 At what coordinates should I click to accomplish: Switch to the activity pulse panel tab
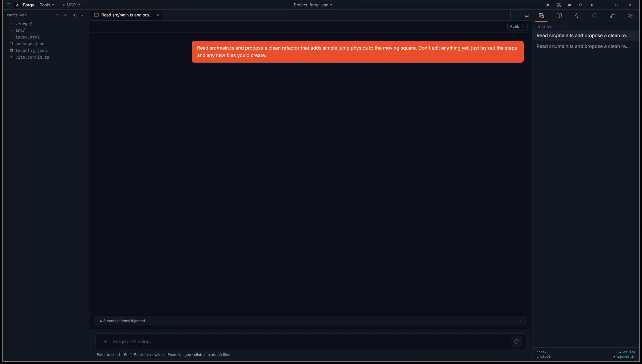(x=577, y=16)
